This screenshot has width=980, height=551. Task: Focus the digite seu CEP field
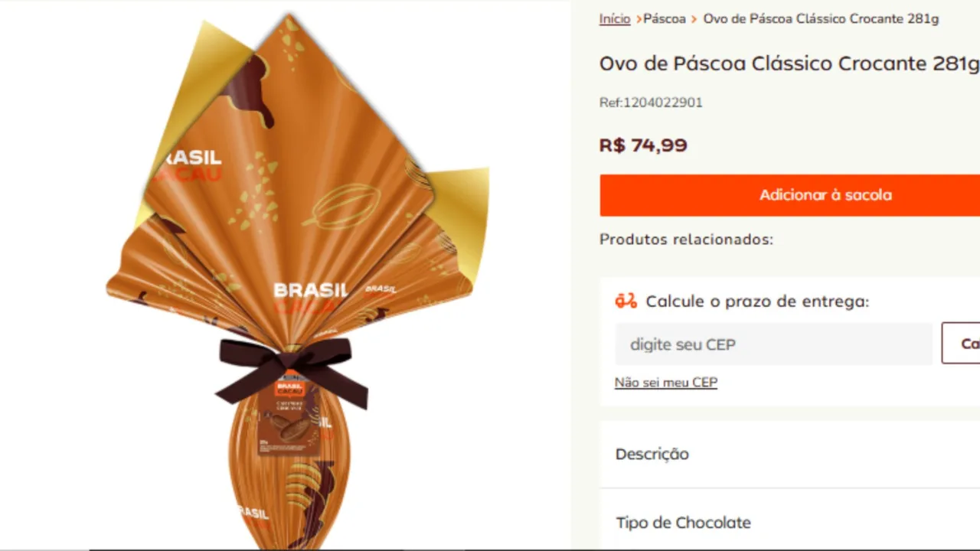point(774,344)
